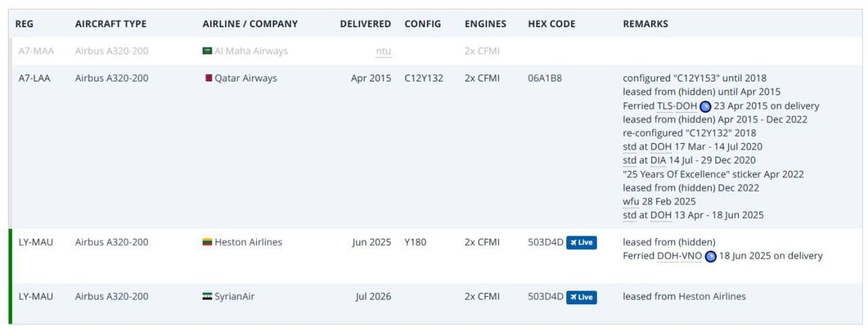Click the SyrianAir flag icon

pyautogui.click(x=208, y=297)
